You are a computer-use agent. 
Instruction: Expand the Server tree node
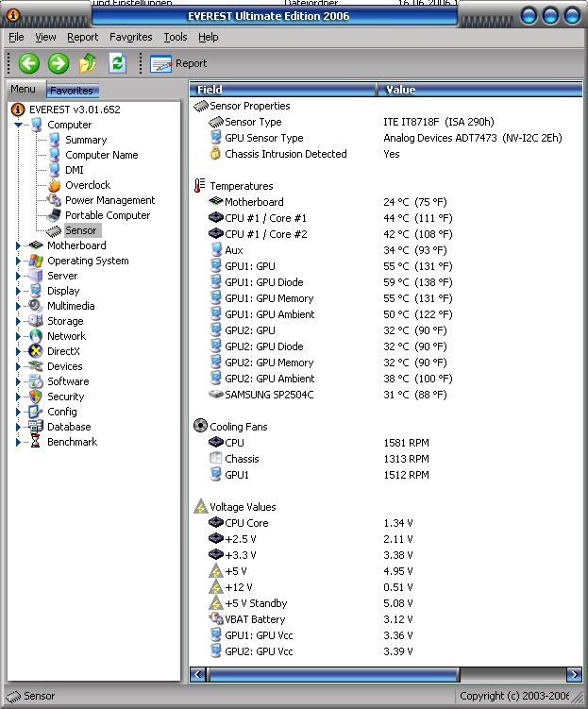pos(18,276)
